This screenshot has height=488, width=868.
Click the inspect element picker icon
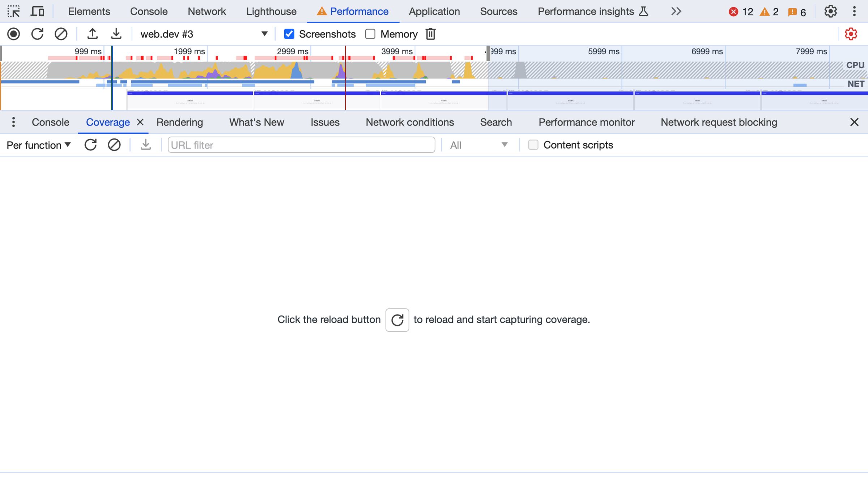[14, 12]
